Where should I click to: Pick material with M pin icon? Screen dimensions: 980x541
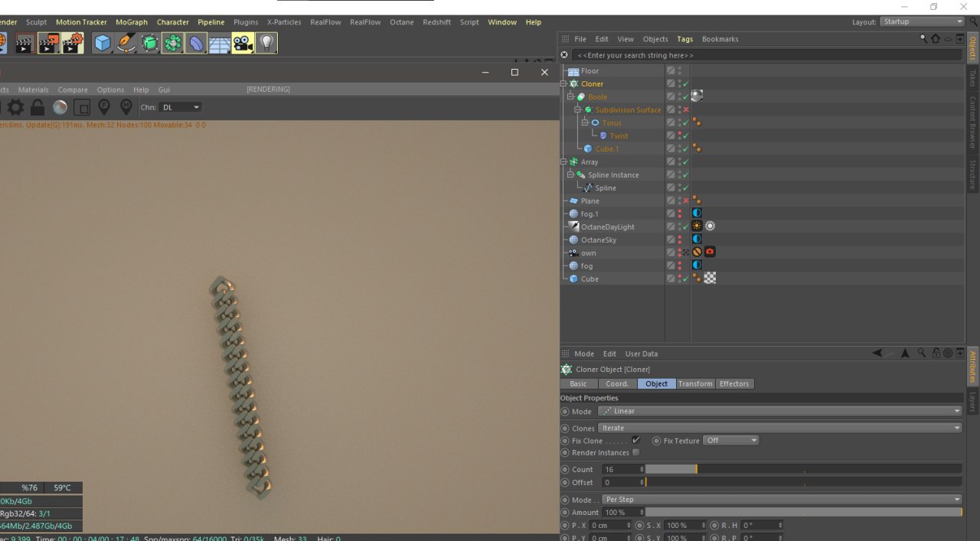pyautogui.click(x=126, y=107)
